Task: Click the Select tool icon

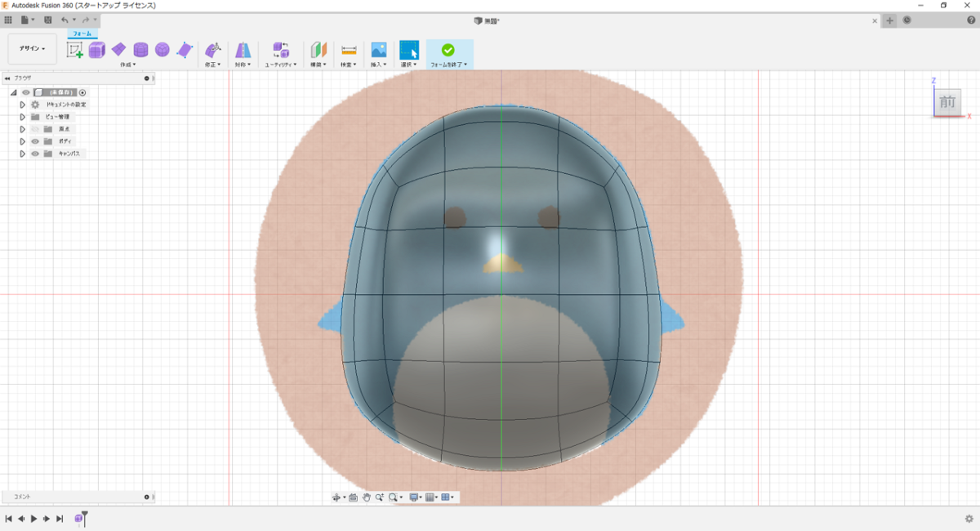Action: pos(408,50)
